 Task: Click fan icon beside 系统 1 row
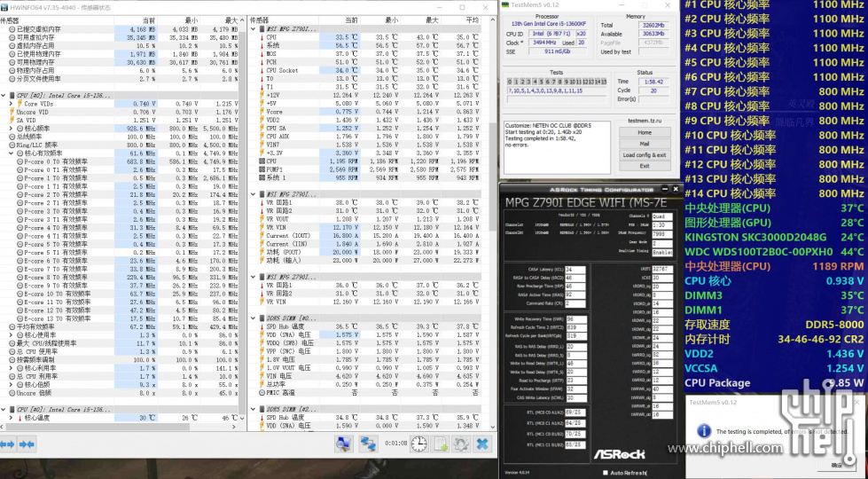(x=262, y=177)
